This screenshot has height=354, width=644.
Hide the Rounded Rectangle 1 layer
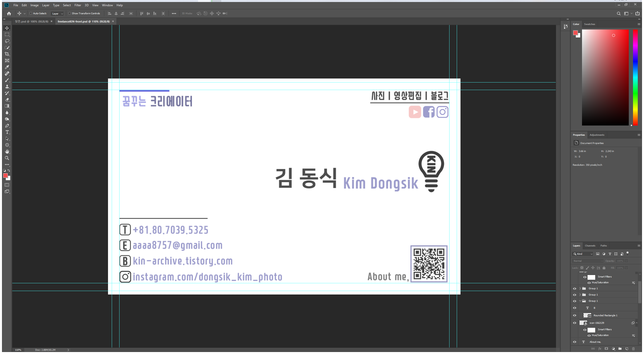pos(574,315)
